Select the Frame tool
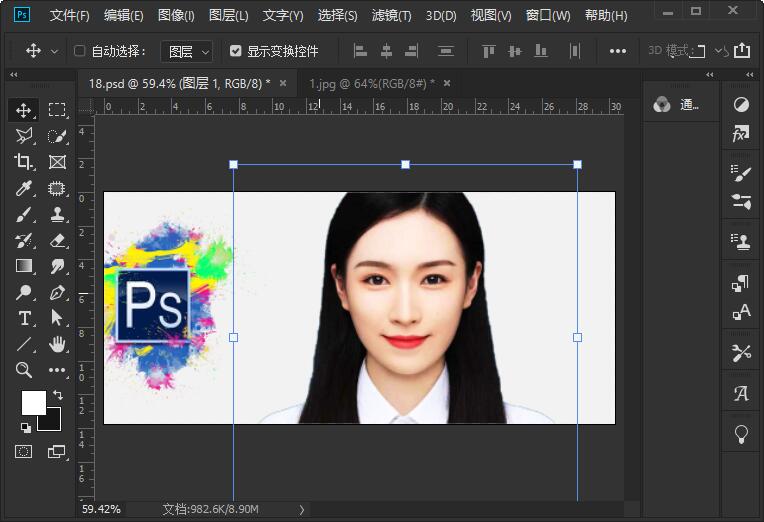764x522 pixels. tap(57, 162)
